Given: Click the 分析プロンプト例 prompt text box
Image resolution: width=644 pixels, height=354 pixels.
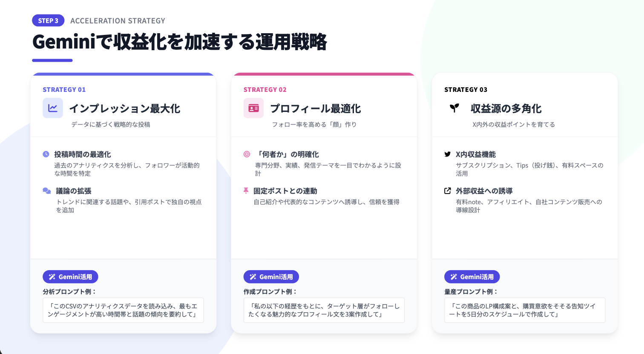Looking at the screenshot, I should tap(123, 310).
